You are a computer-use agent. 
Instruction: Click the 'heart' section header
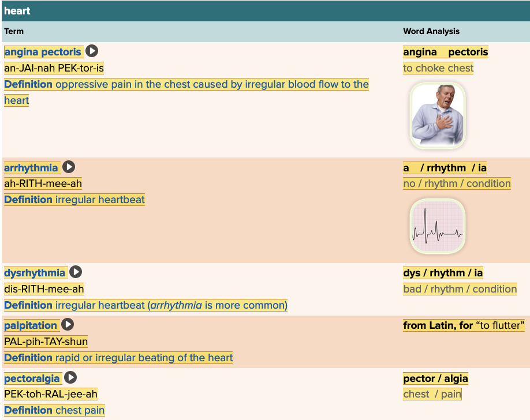[17, 11]
